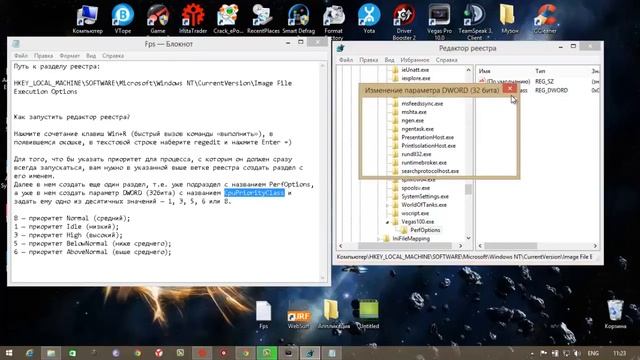Click the Имя column header
This screenshot has width=640, height=360.
tap(484, 71)
